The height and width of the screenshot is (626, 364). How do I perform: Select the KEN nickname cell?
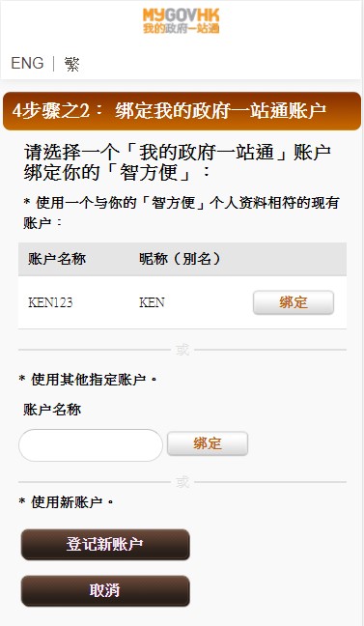tap(152, 302)
